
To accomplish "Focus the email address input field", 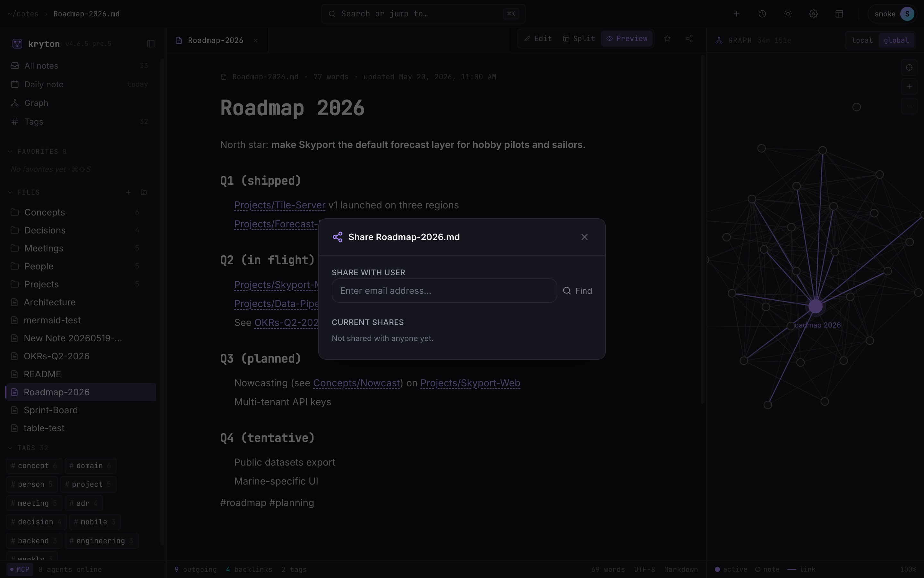I will click(x=444, y=291).
